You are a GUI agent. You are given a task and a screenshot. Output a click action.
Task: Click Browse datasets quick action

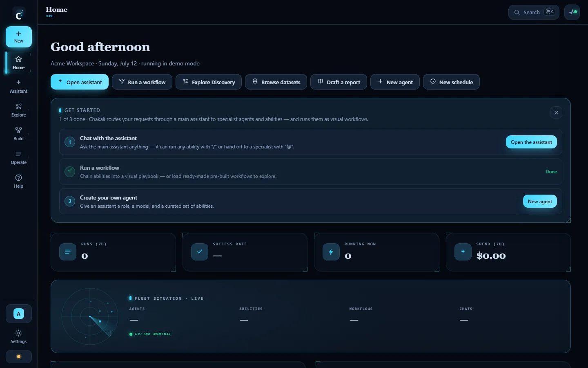coord(276,82)
